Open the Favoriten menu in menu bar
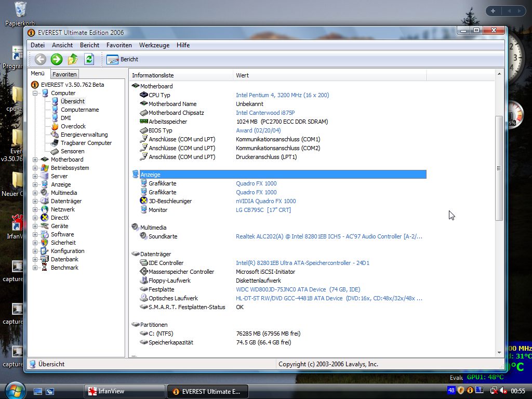The height and width of the screenshot is (399, 532). pyautogui.click(x=119, y=45)
